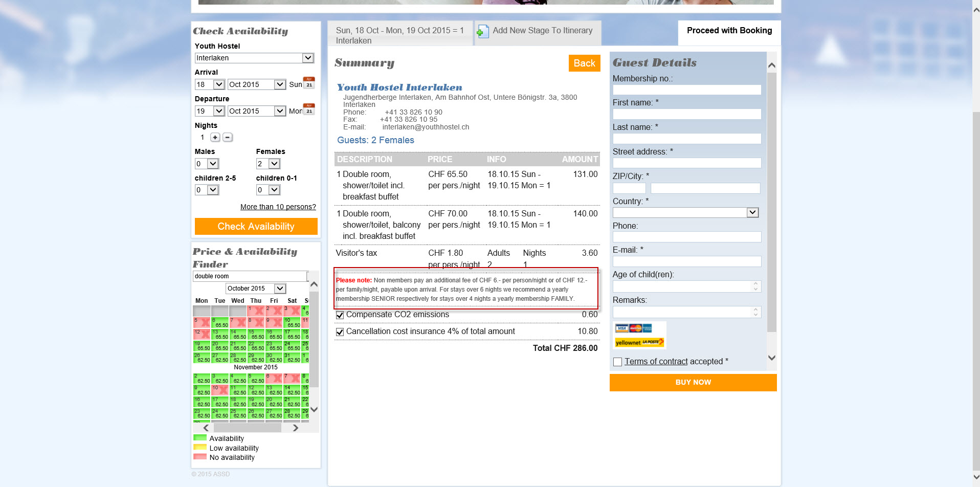Select November 12 priced 62.50 in calendar
The width and height of the screenshot is (980, 487).
(x=256, y=390)
